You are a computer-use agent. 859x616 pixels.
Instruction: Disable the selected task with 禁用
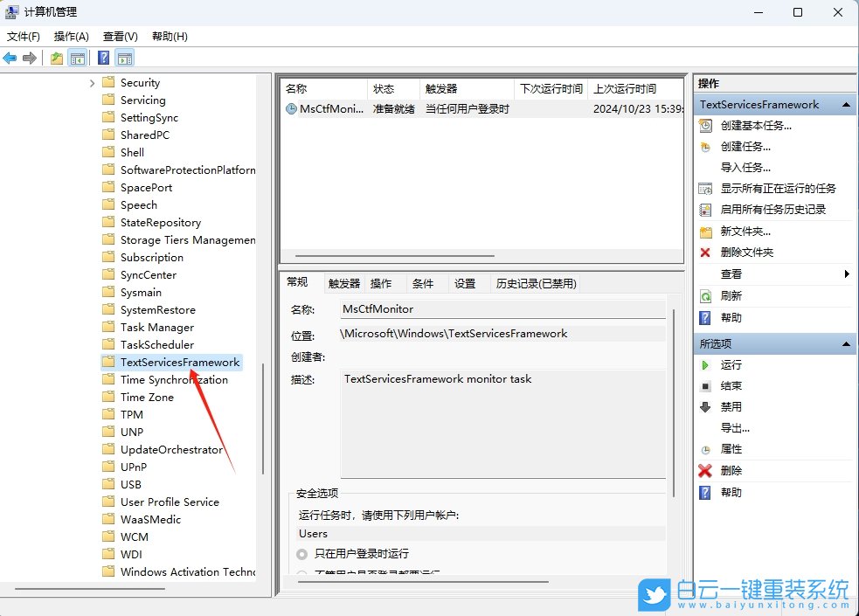click(731, 406)
